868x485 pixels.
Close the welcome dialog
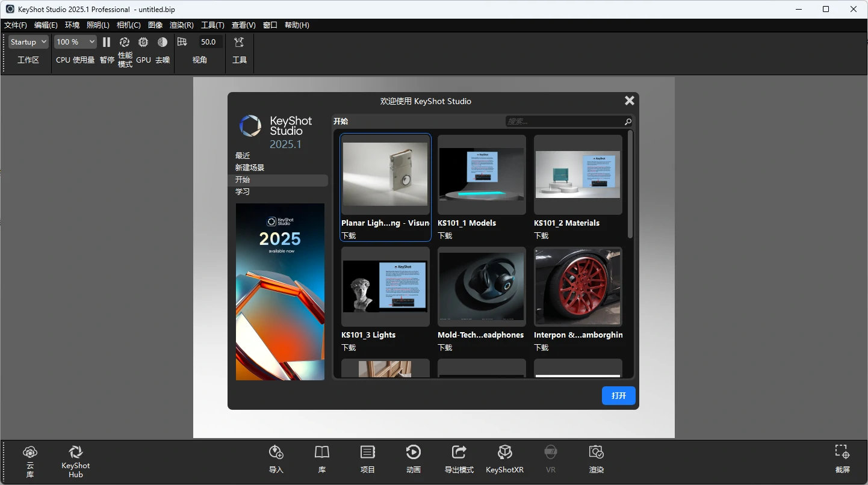(630, 101)
